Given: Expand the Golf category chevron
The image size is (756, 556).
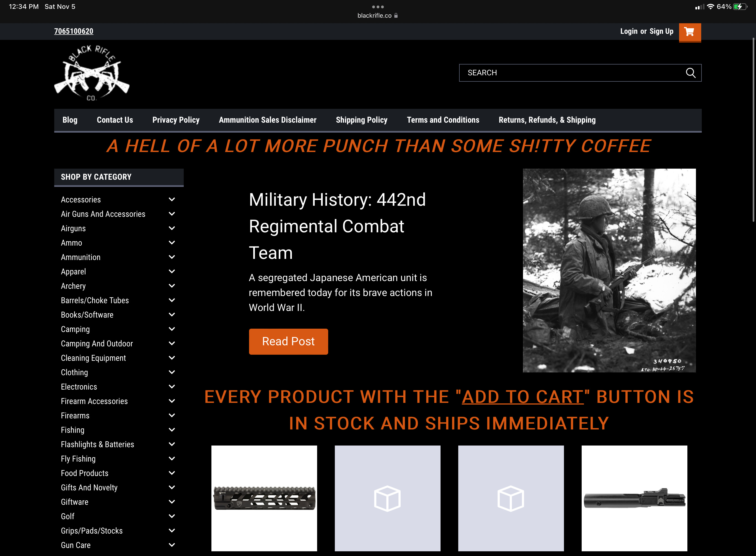Looking at the screenshot, I should pyautogui.click(x=172, y=516).
